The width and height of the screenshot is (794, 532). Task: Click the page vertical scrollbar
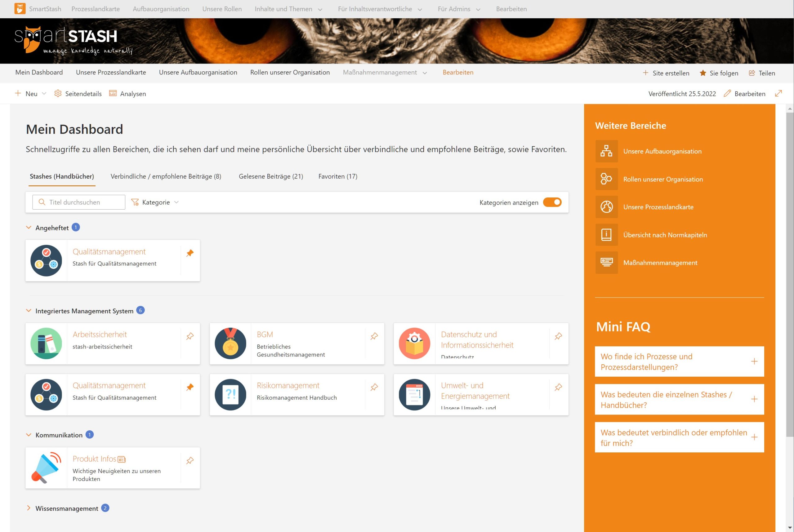pos(790,274)
